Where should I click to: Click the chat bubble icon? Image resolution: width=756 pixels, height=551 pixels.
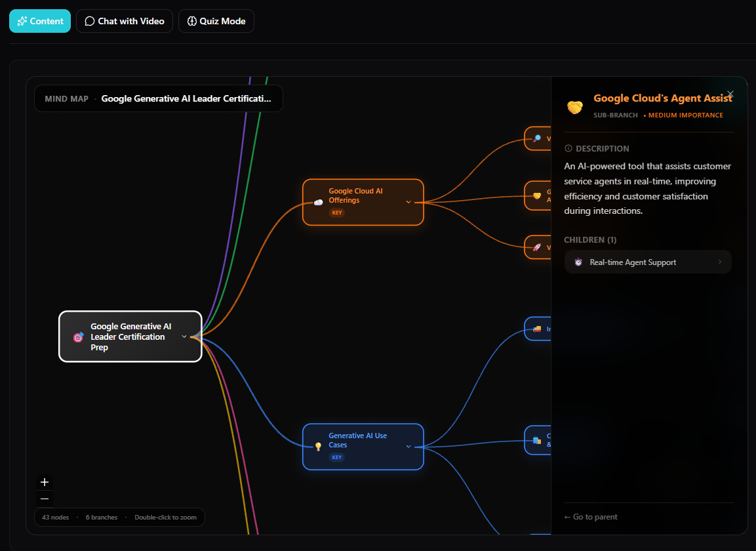[90, 21]
